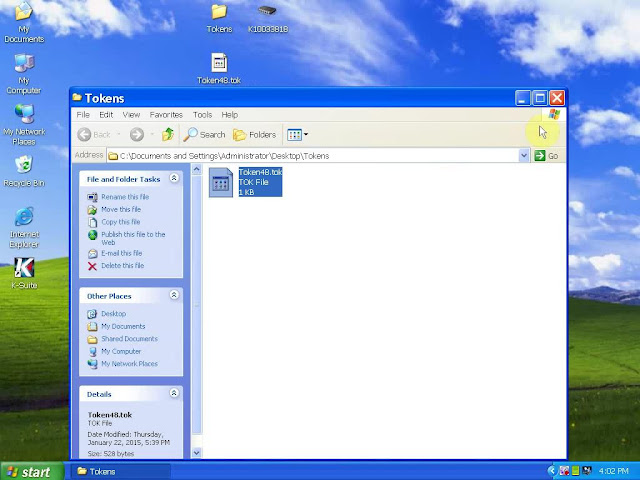
Task: Open the Recycle Bin on the desktop
Action: 24,171
